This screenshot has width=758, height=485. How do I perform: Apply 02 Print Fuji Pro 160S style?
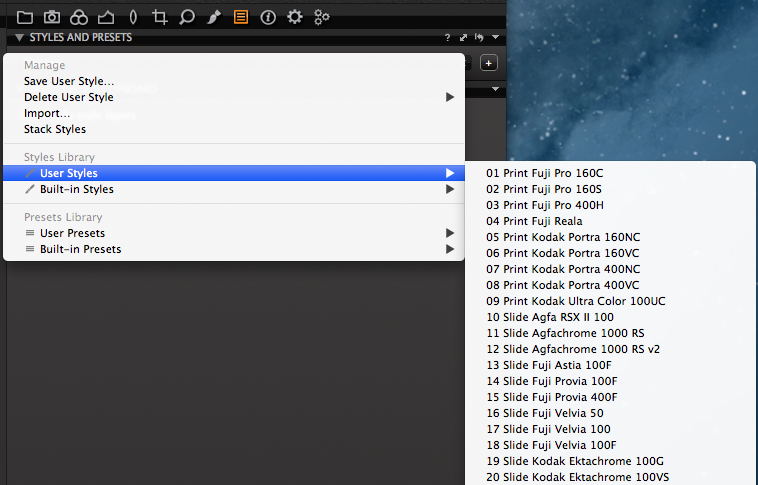610,189
